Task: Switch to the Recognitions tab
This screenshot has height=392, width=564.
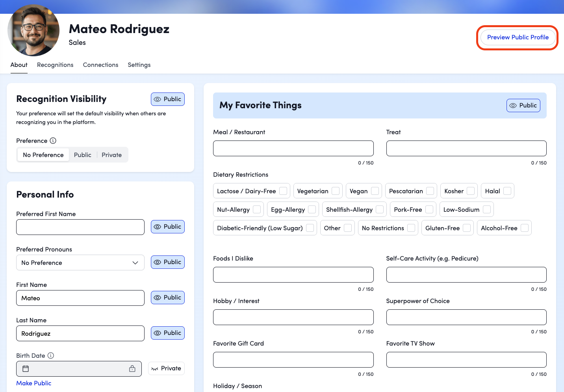Action: pyautogui.click(x=55, y=65)
